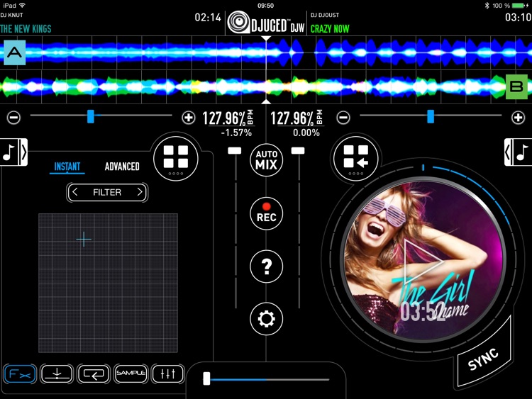Select the FX panel button

(x=20, y=374)
